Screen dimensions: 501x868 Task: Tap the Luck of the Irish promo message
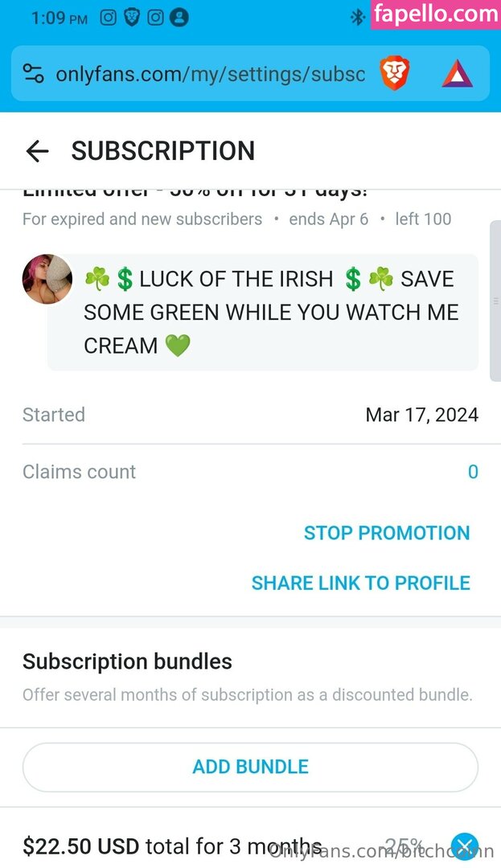263,312
